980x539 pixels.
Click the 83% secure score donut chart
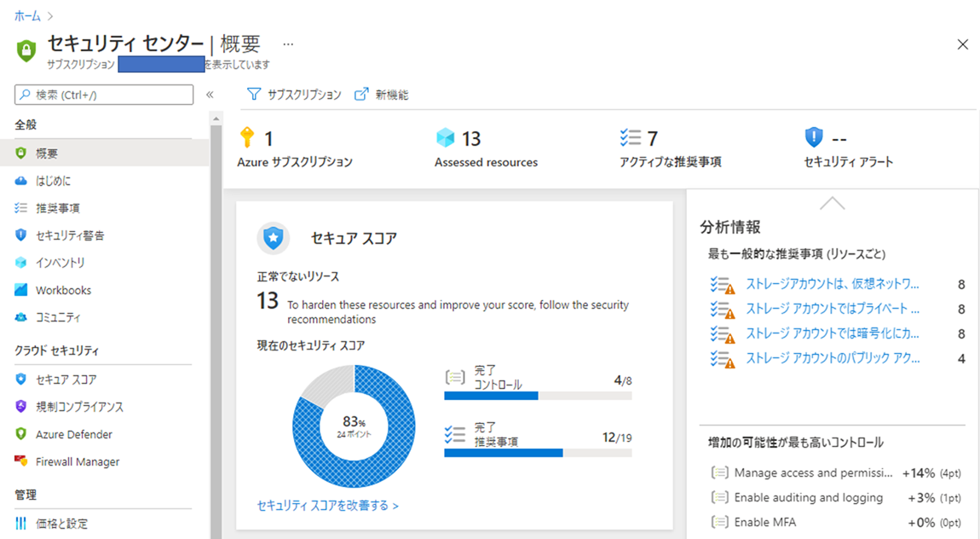point(354,426)
